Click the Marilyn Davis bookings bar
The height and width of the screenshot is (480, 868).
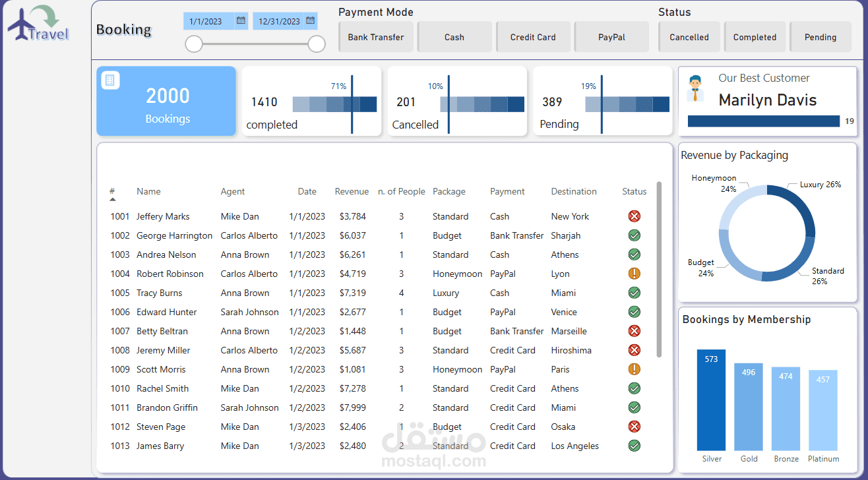tap(764, 121)
